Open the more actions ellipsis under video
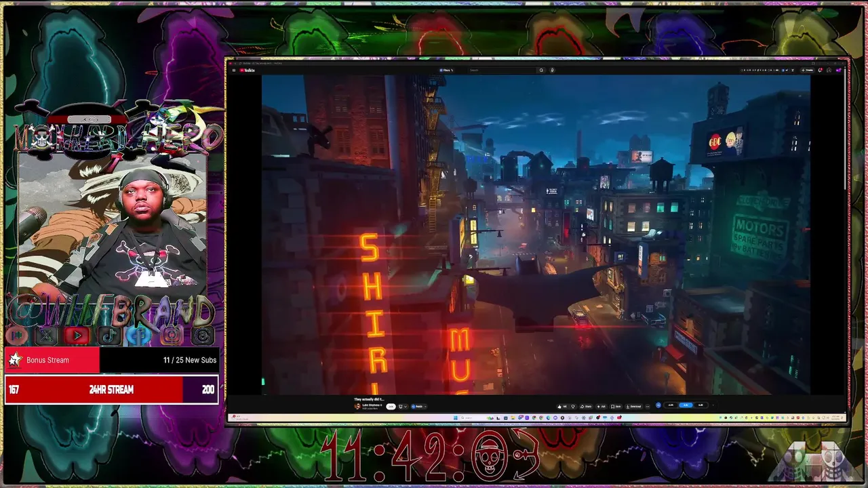868x488 pixels. (x=648, y=407)
